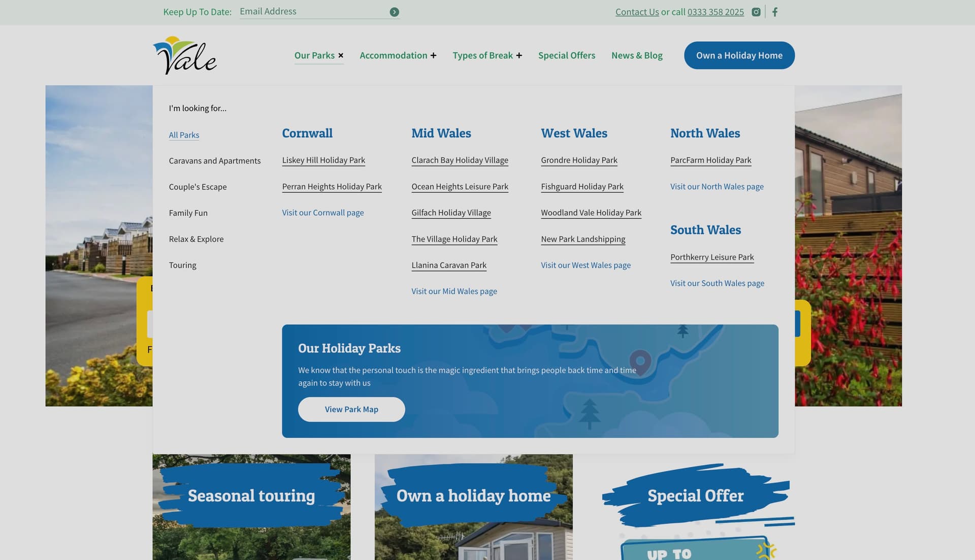The height and width of the screenshot is (560, 975).
Task: Open the Special Offers menu item
Action: click(566, 55)
